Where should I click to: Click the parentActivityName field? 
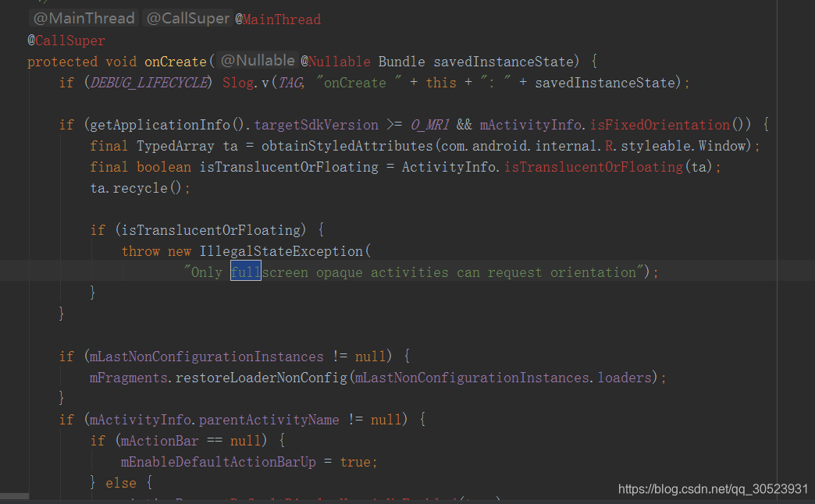(269, 420)
